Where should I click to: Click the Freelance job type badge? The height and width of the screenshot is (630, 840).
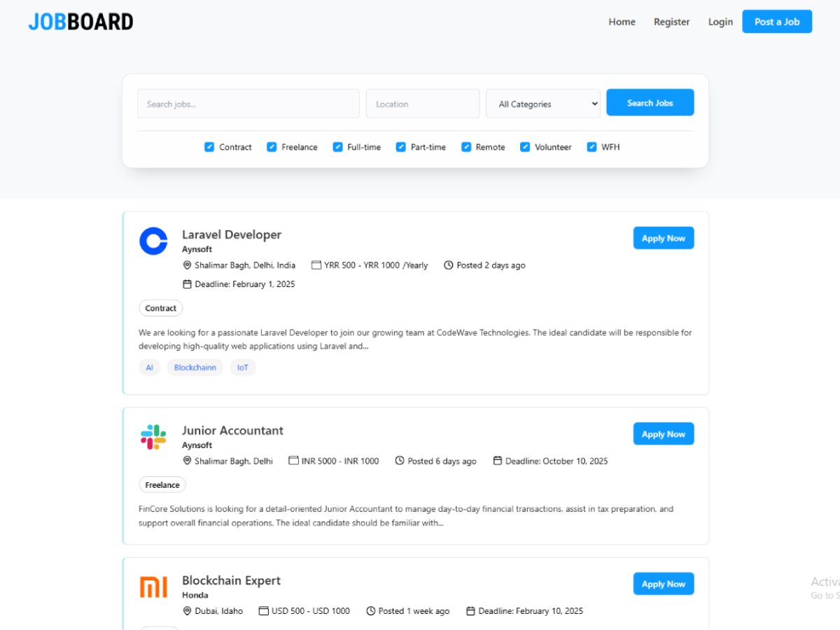[162, 484]
